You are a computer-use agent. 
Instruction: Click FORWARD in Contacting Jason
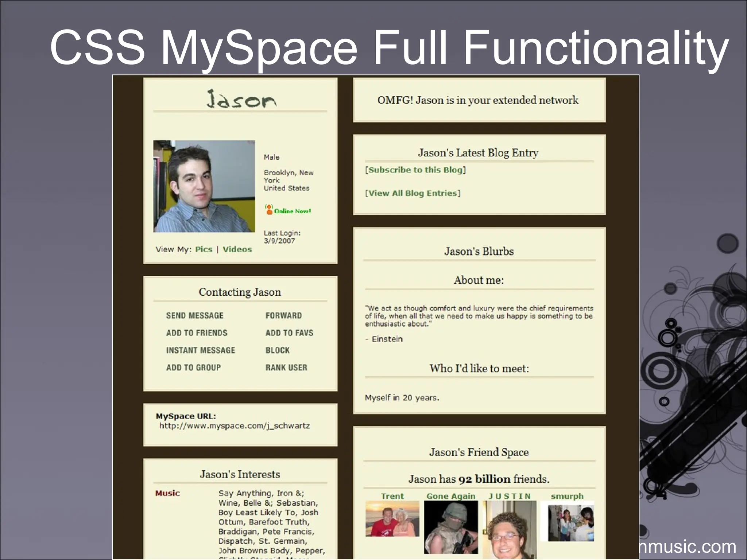[x=283, y=316]
